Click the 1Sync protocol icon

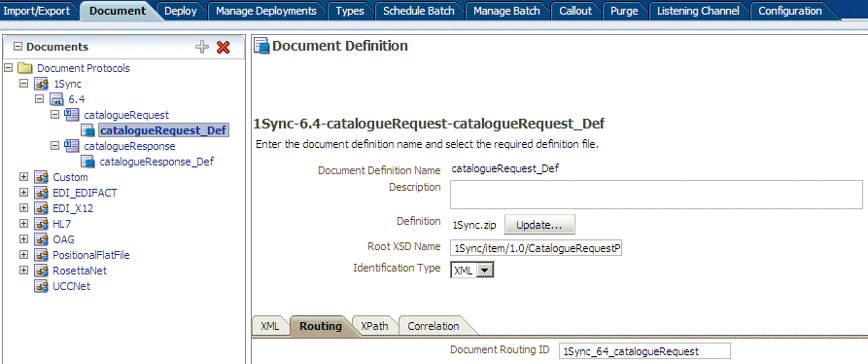(x=42, y=84)
